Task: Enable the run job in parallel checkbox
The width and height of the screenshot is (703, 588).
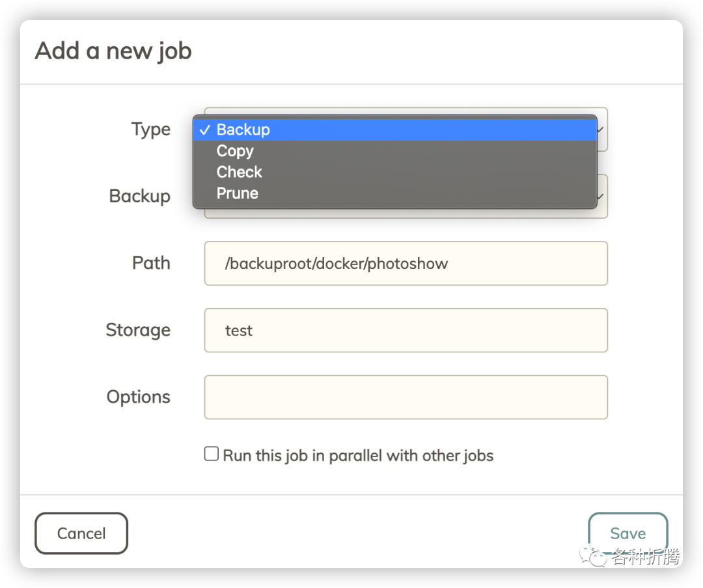Action: pyautogui.click(x=212, y=454)
